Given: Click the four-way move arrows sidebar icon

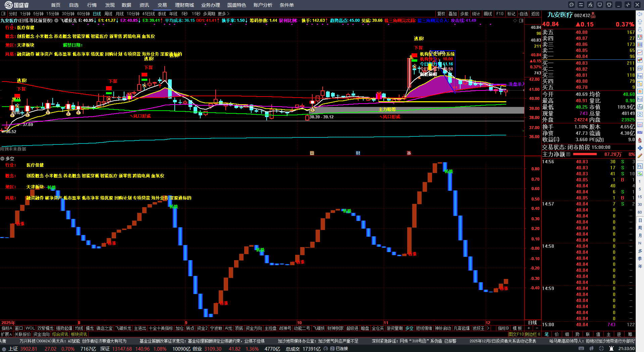Looking at the screenshot, I should [x=640, y=148].
